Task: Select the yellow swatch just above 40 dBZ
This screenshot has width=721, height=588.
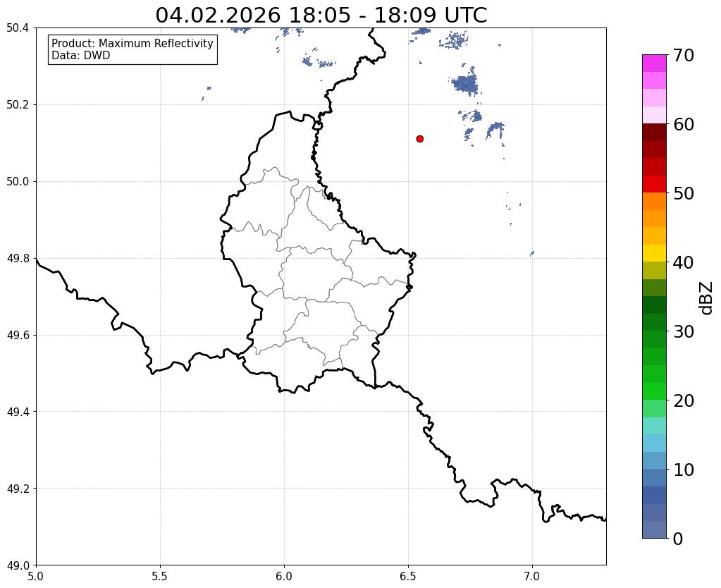Action: [654, 253]
